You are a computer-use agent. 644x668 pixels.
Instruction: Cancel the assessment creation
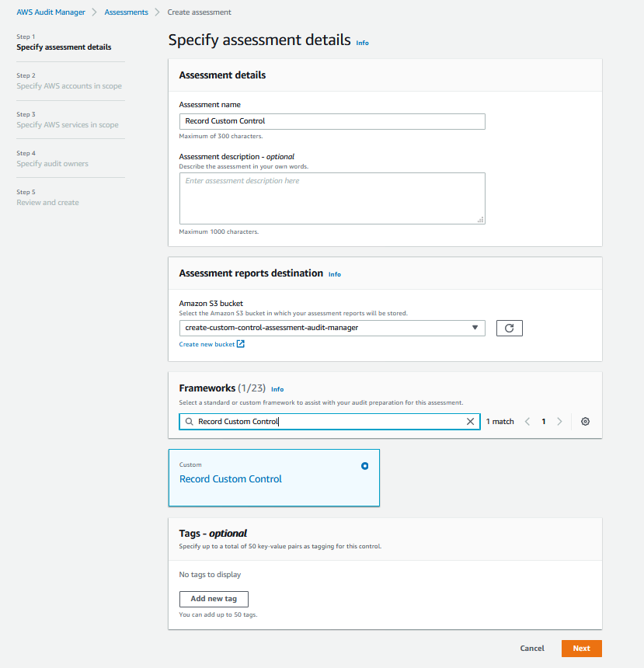(x=532, y=648)
